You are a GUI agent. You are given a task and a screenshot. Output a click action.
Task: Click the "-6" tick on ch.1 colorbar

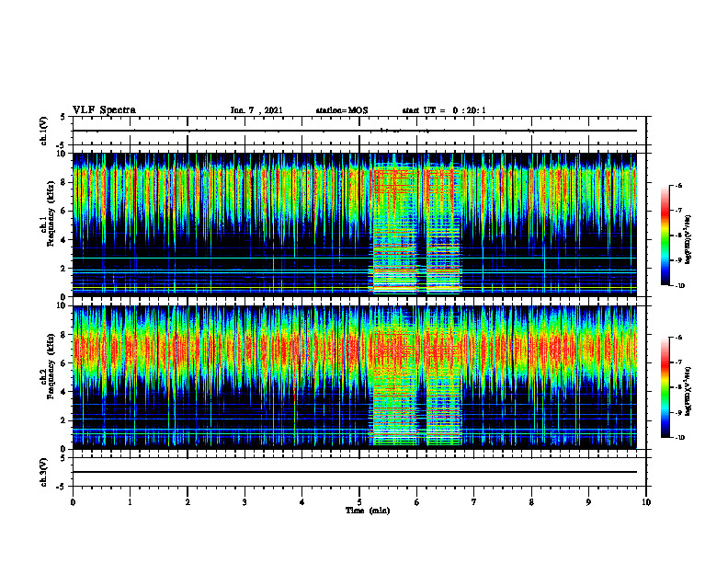click(678, 186)
